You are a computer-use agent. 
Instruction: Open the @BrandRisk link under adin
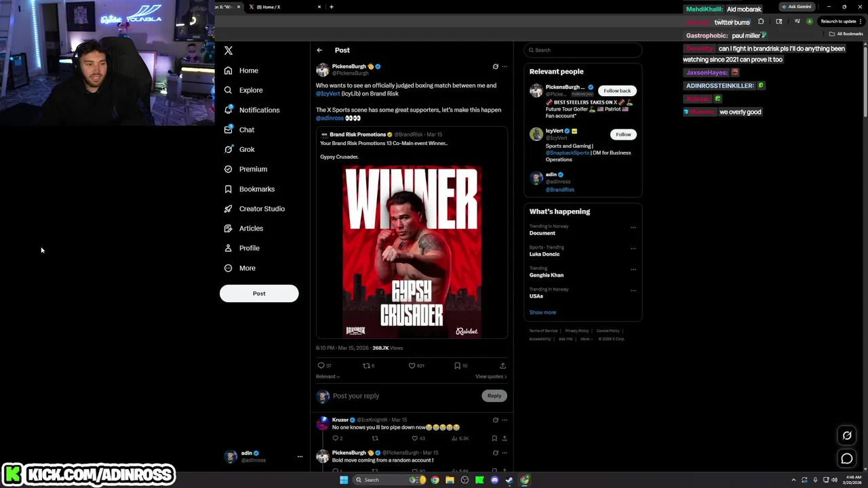click(560, 190)
